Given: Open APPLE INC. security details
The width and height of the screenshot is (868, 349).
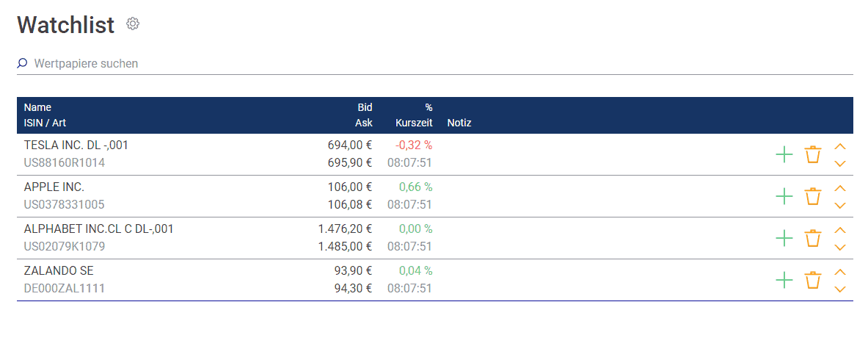Looking at the screenshot, I should 54,187.
